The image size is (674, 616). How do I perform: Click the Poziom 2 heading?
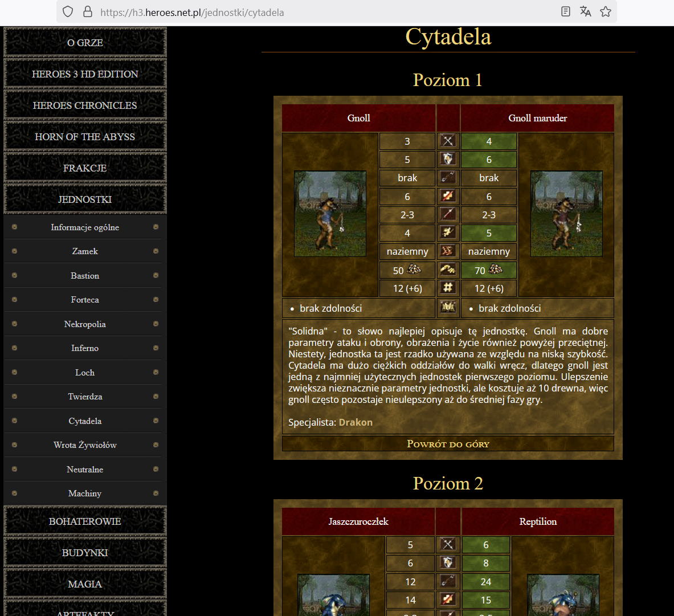pyautogui.click(x=448, y=483)
